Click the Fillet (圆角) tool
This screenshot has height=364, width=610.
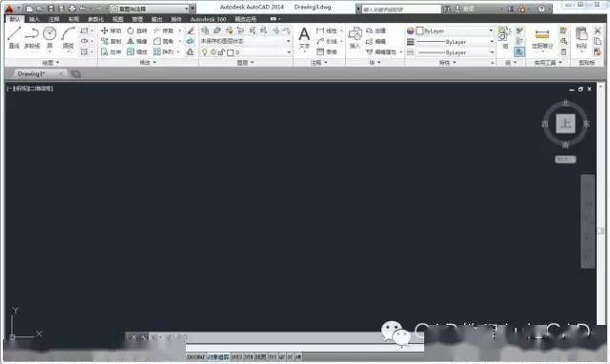click(x=163, y=41)
